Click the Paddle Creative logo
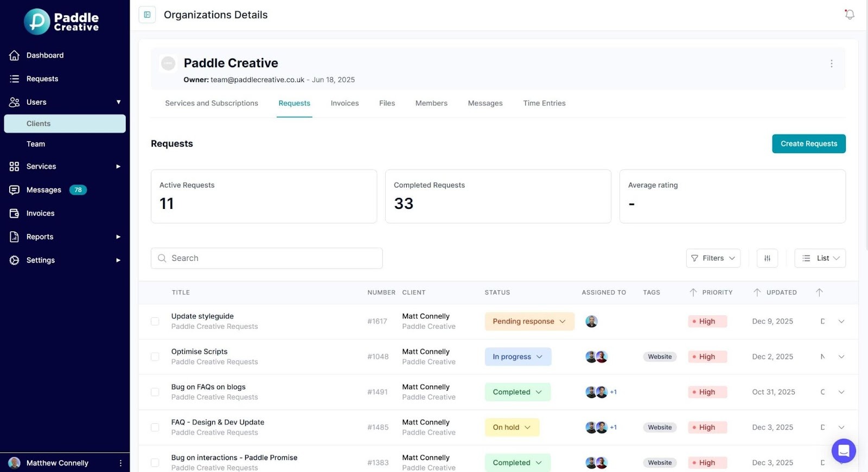Viewport: 868px width, 472px height. pos(61,22)
